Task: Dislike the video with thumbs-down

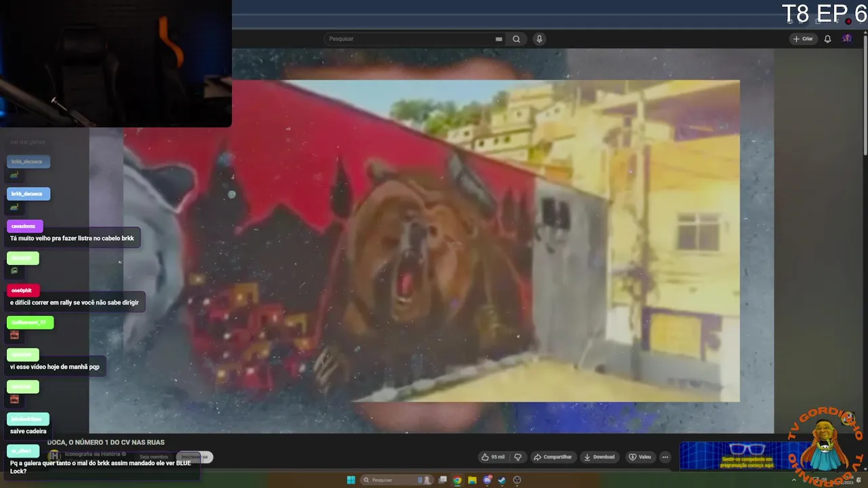Action: (x=517, y=457)
